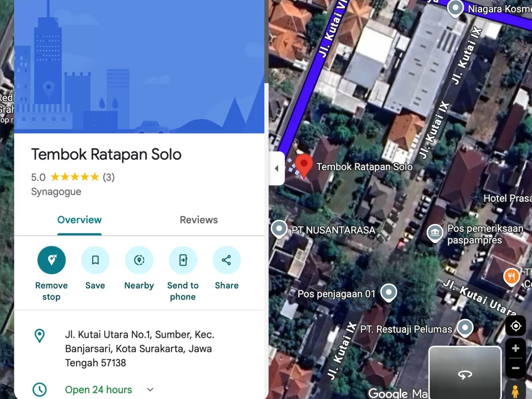Viewport: 532px width, 399px height.
Task: Expand the opening hours chevron
Action: (x=149, y=389)
